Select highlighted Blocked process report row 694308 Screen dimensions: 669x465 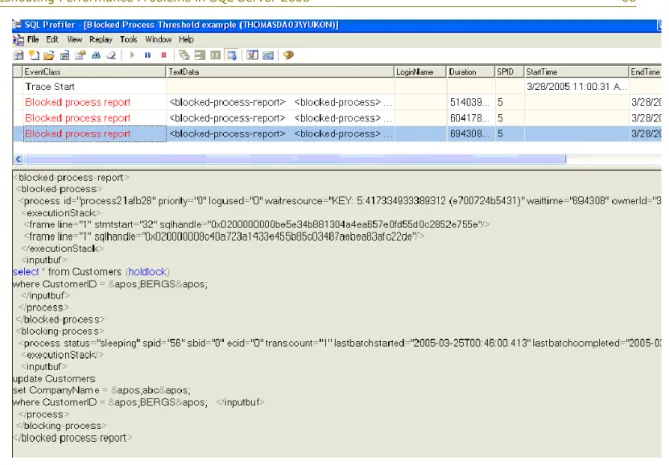pyautogui.click(x=337, y=134)
